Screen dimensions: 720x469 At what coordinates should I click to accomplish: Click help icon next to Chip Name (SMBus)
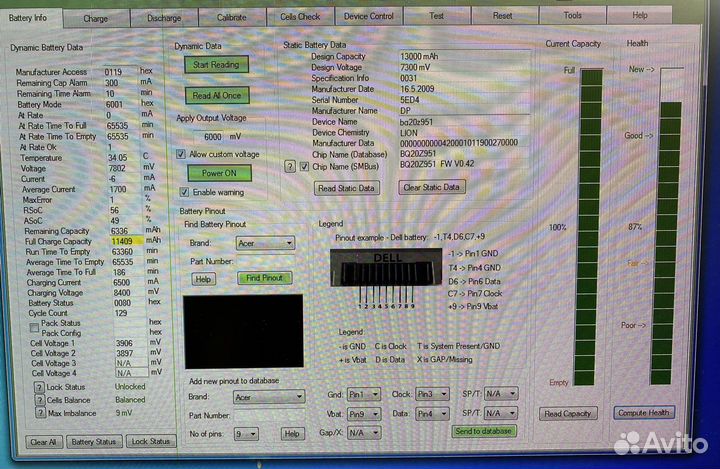[293, 167]
